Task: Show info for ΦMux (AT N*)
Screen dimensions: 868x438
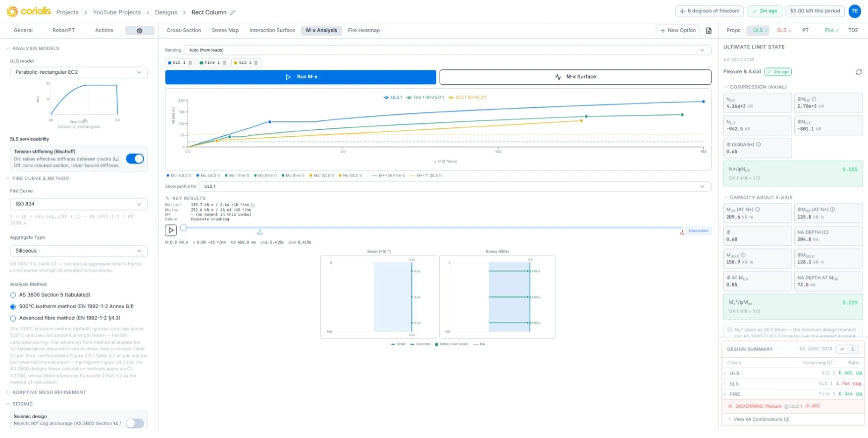Action: tap(832, 210)
